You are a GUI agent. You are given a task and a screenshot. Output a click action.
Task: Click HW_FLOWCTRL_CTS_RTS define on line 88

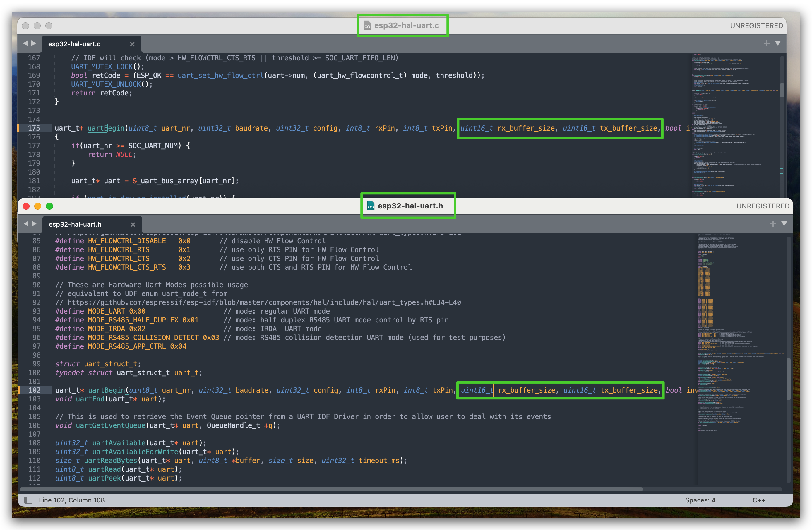[x=127, y=267]
